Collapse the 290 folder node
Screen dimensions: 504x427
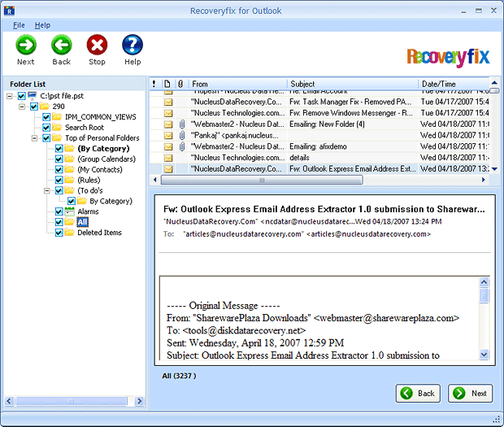[22, 107]
